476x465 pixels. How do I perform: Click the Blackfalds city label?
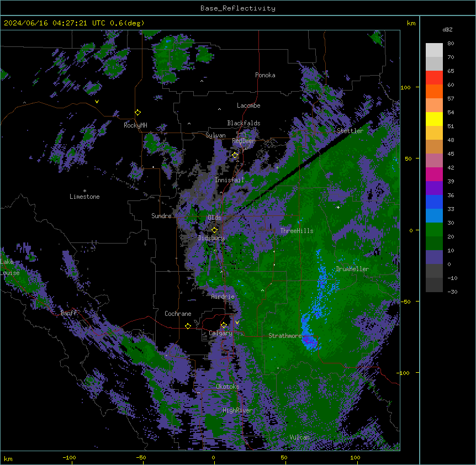(244, 123)
